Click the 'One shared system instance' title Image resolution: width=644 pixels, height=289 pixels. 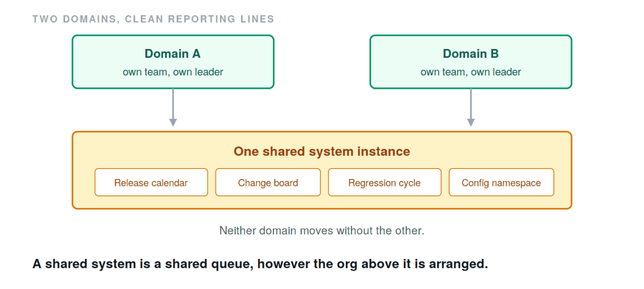click(x=322, y=151)
